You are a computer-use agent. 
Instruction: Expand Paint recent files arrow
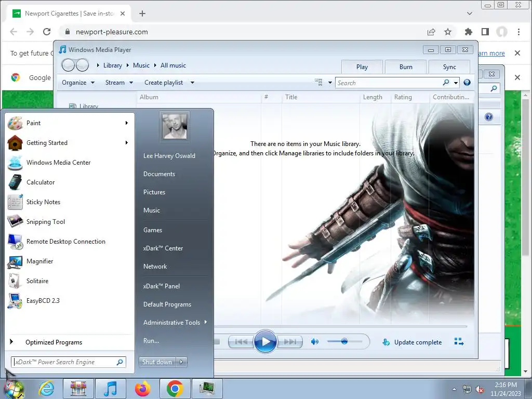coord(127,123)
